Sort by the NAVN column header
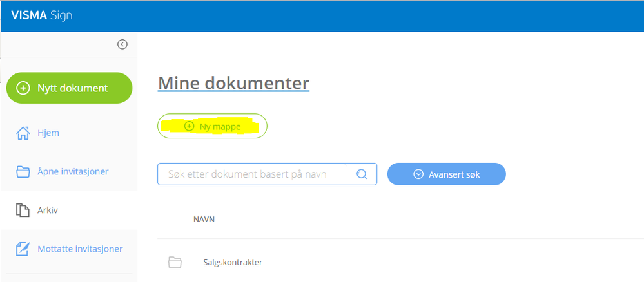Viewport: 644px width, 282px height. pos(204,220)
